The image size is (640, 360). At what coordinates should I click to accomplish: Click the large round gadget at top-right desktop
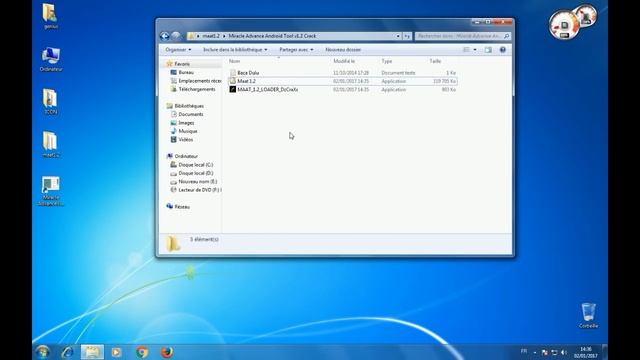(564, 25)
